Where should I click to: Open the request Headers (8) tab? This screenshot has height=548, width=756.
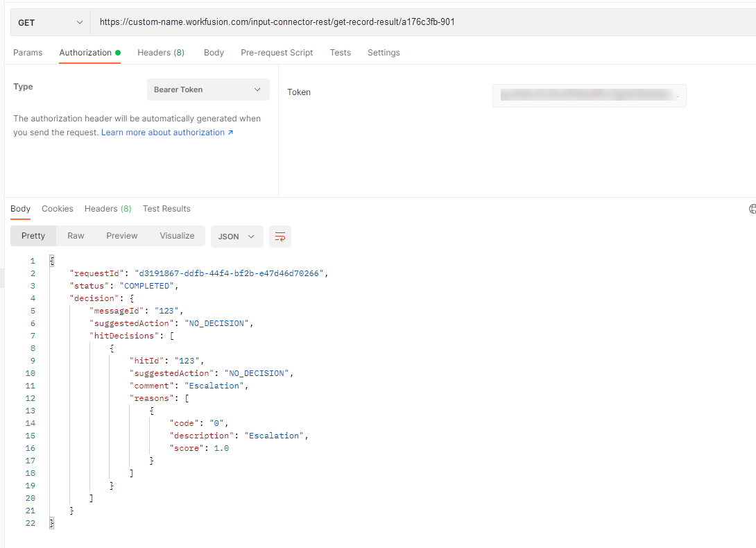click(x=161, y=53)
